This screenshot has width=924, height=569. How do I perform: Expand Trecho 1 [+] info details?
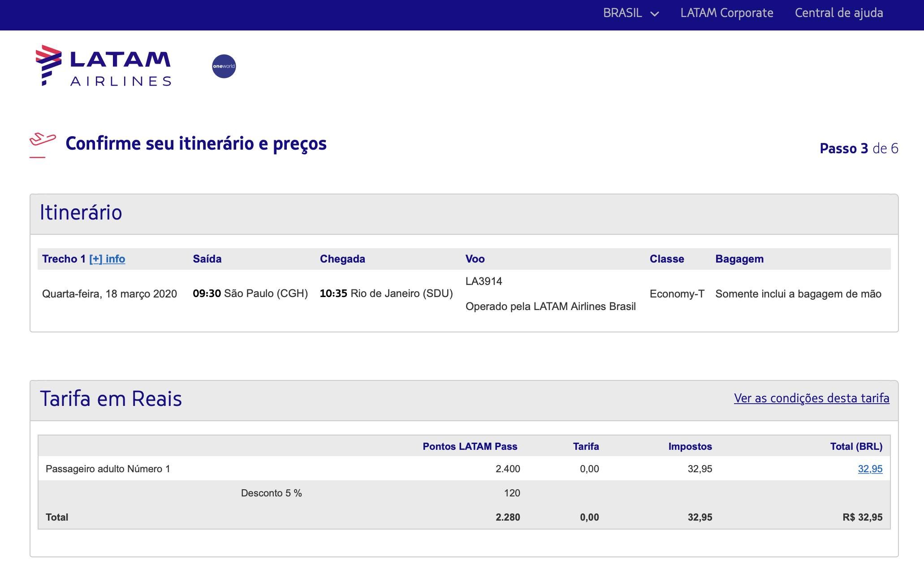coord(107,259)
